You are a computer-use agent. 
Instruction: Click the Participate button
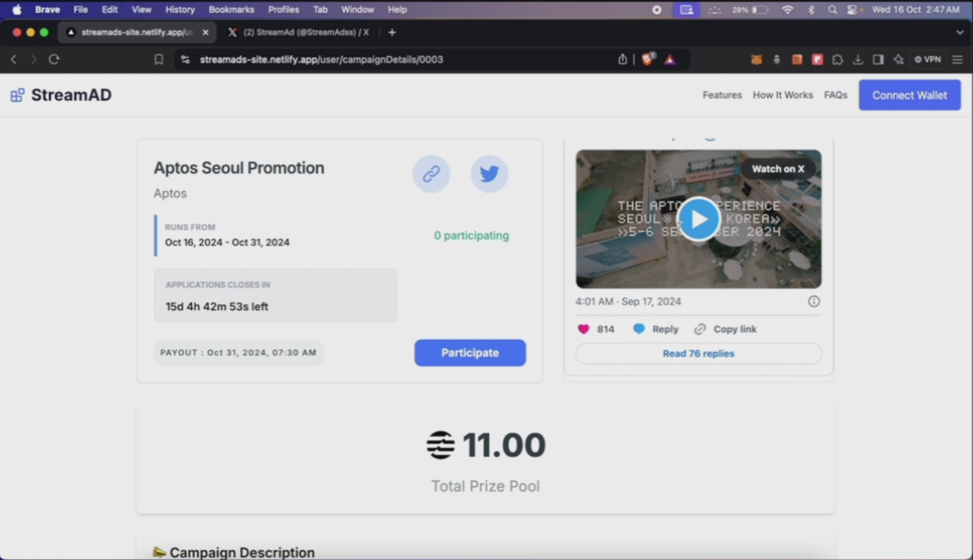coord(470,352)
